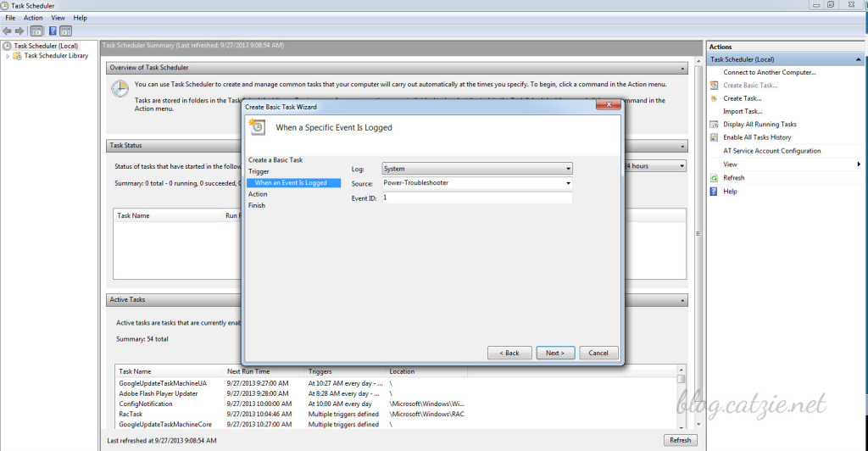Click the Next button in the wizard
868x451 pixels.
click(x=555, y=353)
